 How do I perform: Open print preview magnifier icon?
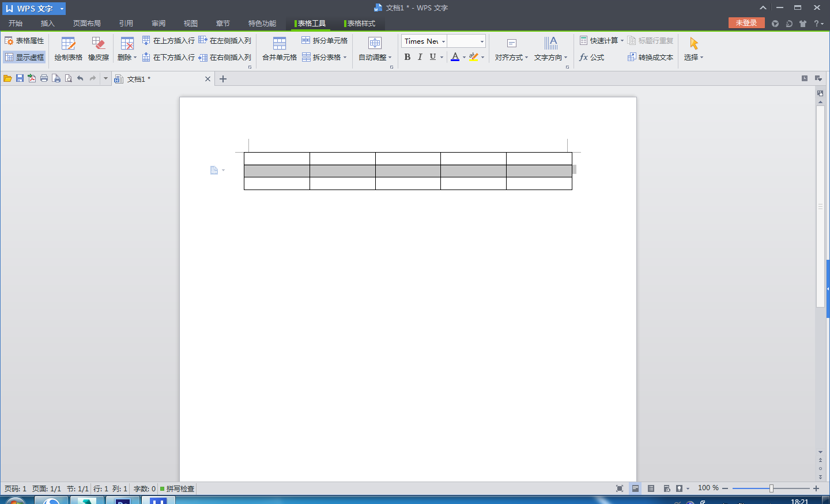click(68, 78)
